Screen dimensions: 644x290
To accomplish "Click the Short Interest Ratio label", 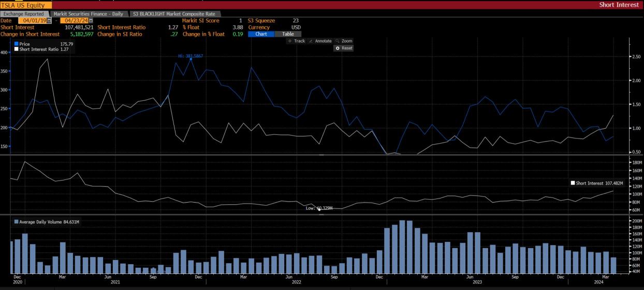I will tap(122, 27).
